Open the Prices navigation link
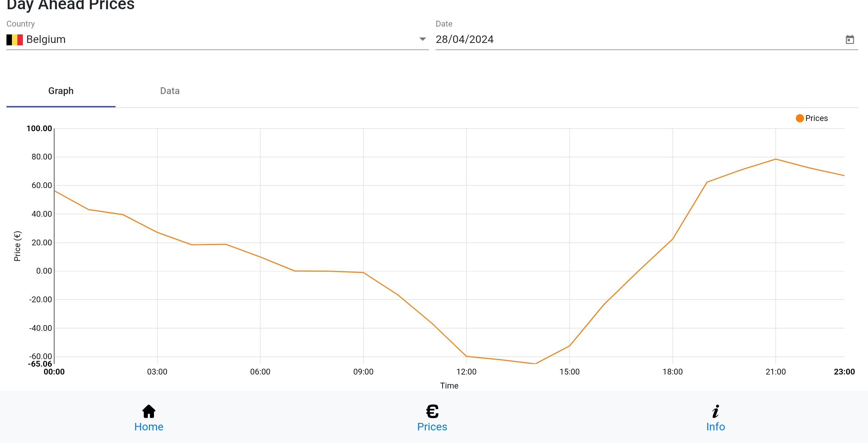This screenshot has width=868, height=443. pos(432,427)
